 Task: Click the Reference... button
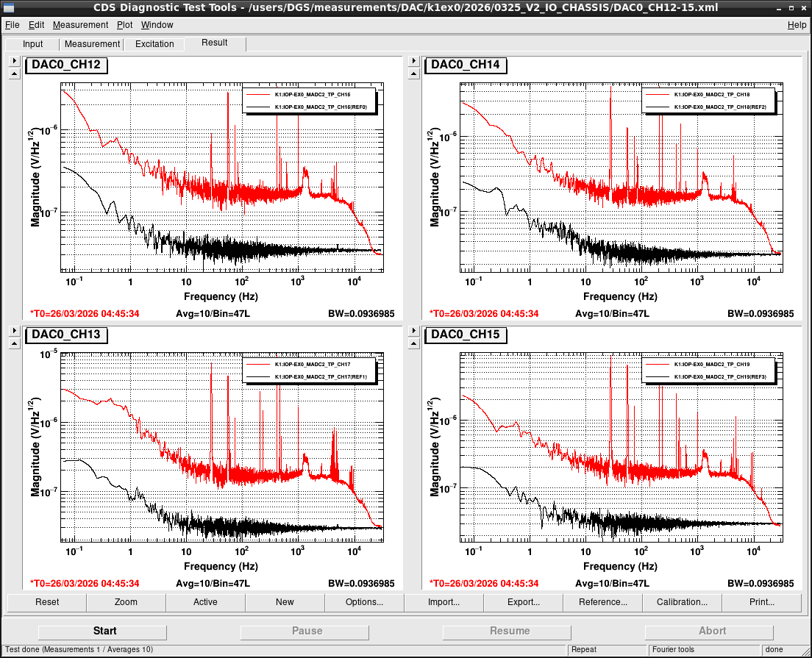[x=602, y=602]
